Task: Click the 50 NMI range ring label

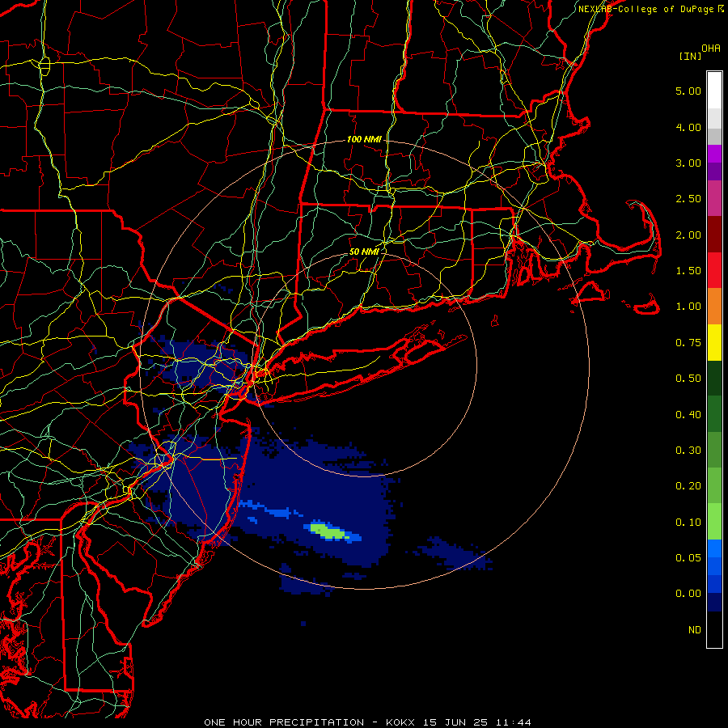Action: (364, 252)
